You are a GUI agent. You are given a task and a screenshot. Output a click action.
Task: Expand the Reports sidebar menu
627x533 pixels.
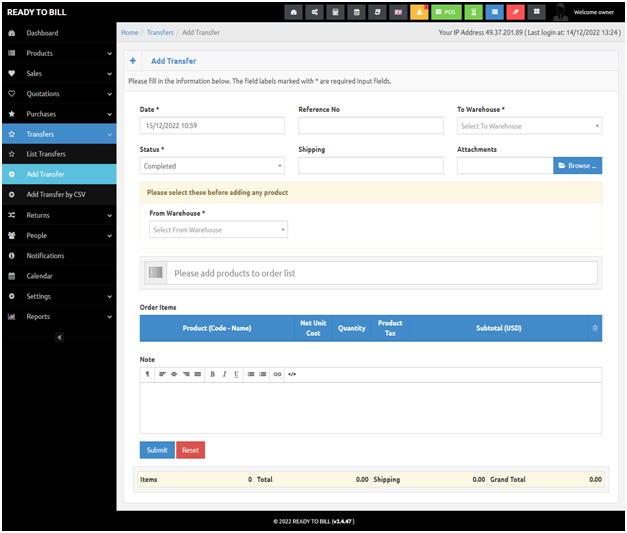click(59, 316)
